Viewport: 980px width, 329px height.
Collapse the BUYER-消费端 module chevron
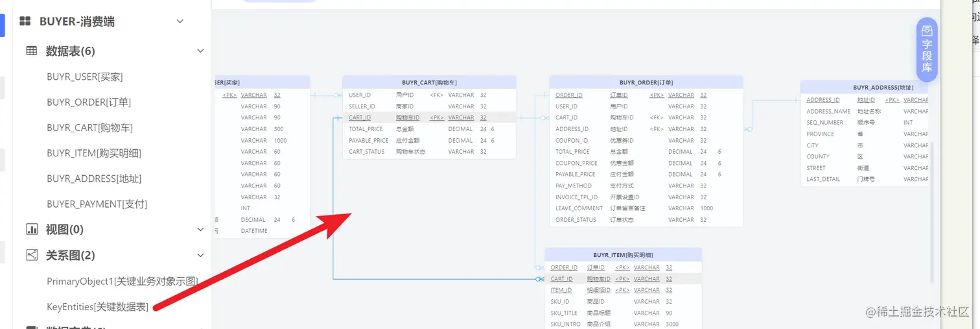click(180, 21)
